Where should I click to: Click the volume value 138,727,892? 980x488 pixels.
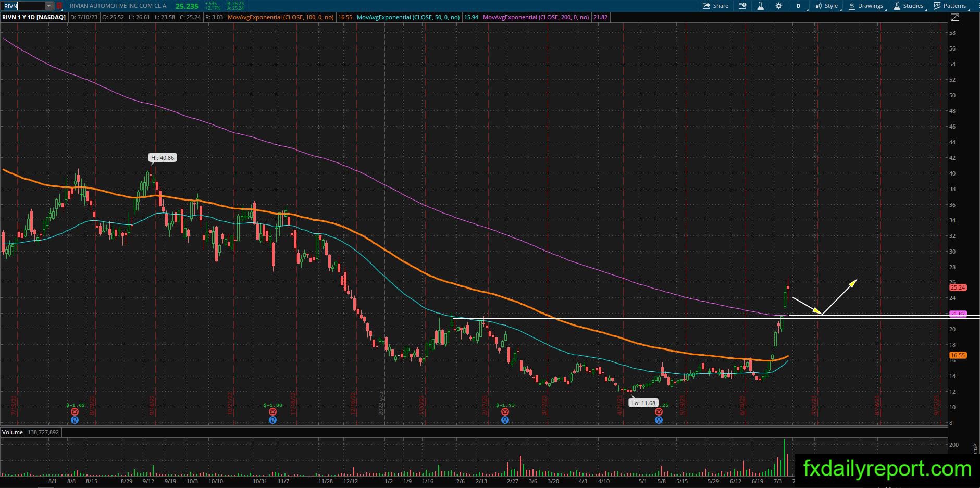[43, 432]
